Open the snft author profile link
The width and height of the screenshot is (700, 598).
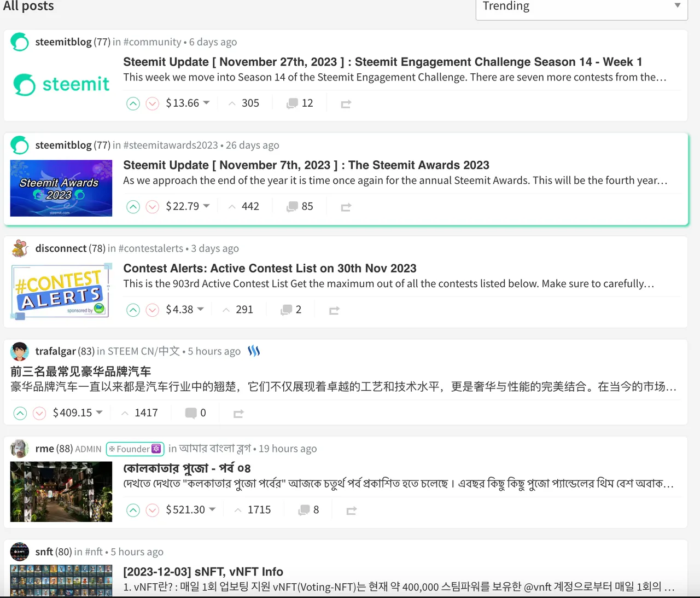44,552
